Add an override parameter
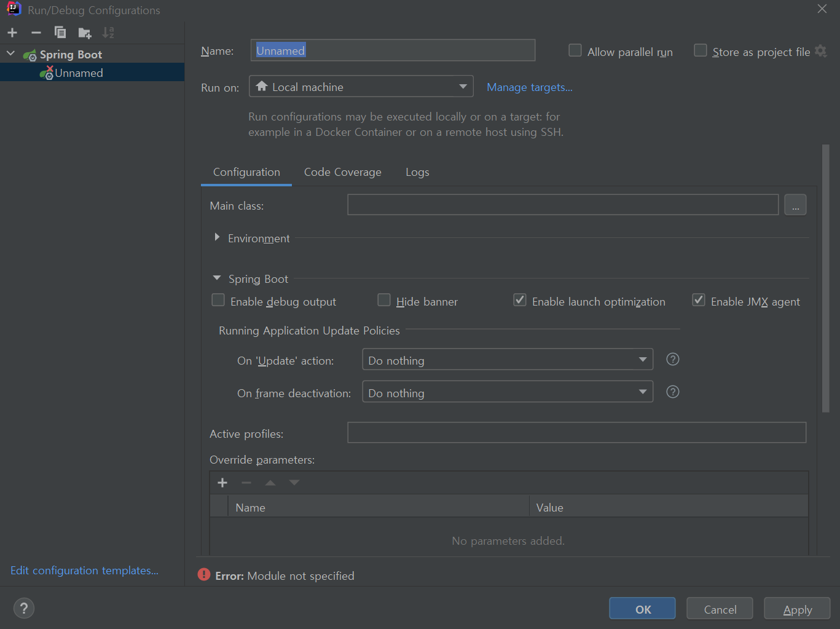The image size is (840, 629). (x=222, y=483)
